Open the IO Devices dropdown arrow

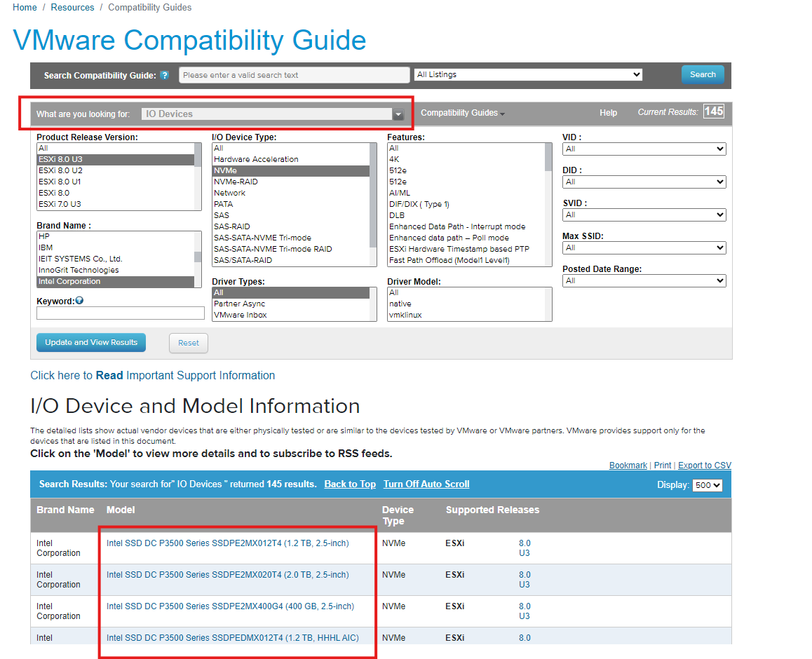point(398,113)
